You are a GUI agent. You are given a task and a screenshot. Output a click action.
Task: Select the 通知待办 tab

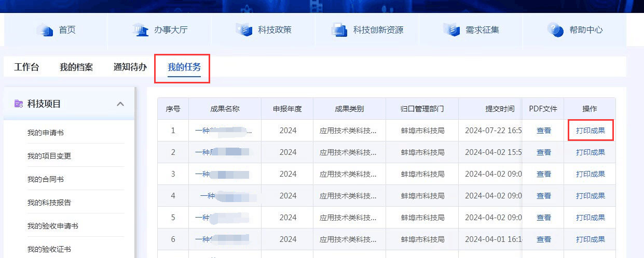(130, 67)
